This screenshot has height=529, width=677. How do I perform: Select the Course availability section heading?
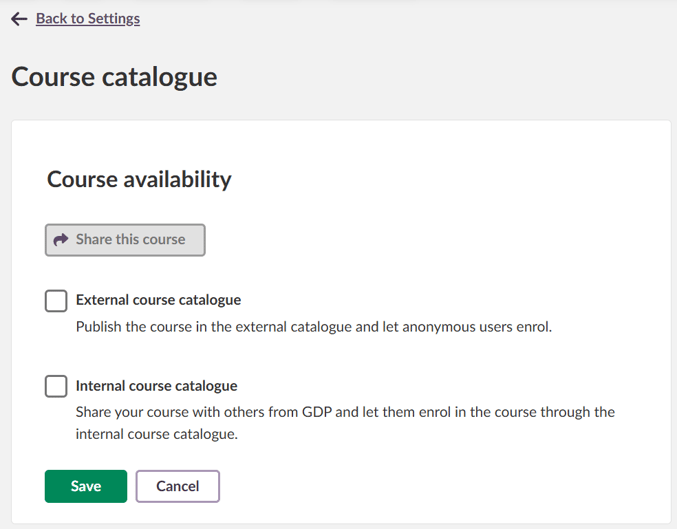pyautogui.click(x=139, y=180)
